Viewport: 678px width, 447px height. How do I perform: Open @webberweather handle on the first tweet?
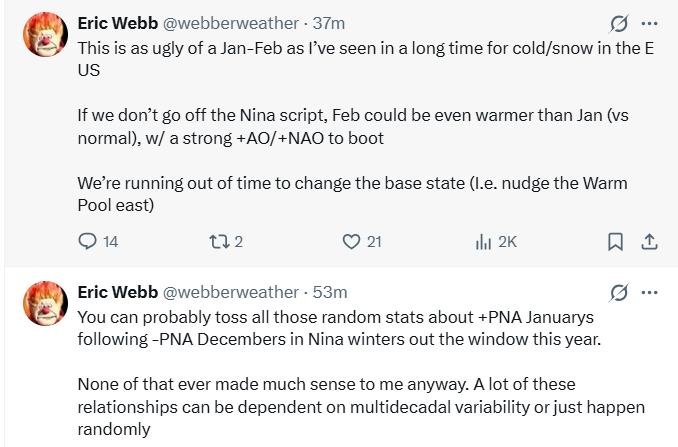coord(230,23)
